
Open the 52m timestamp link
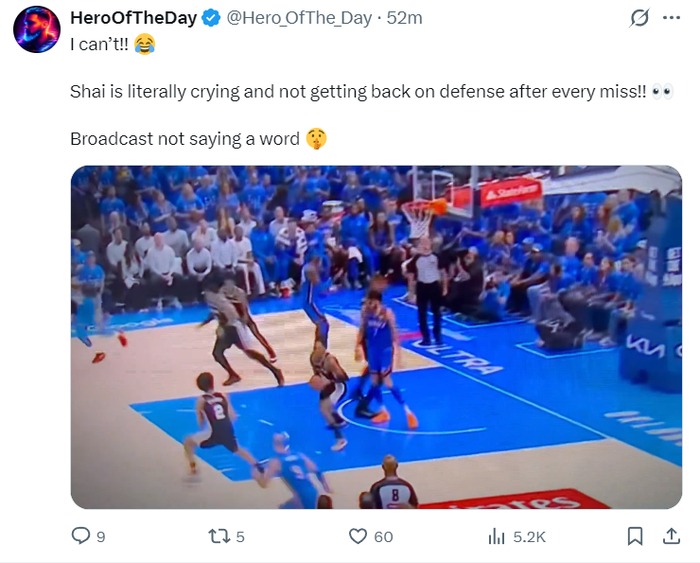point(404,18)
